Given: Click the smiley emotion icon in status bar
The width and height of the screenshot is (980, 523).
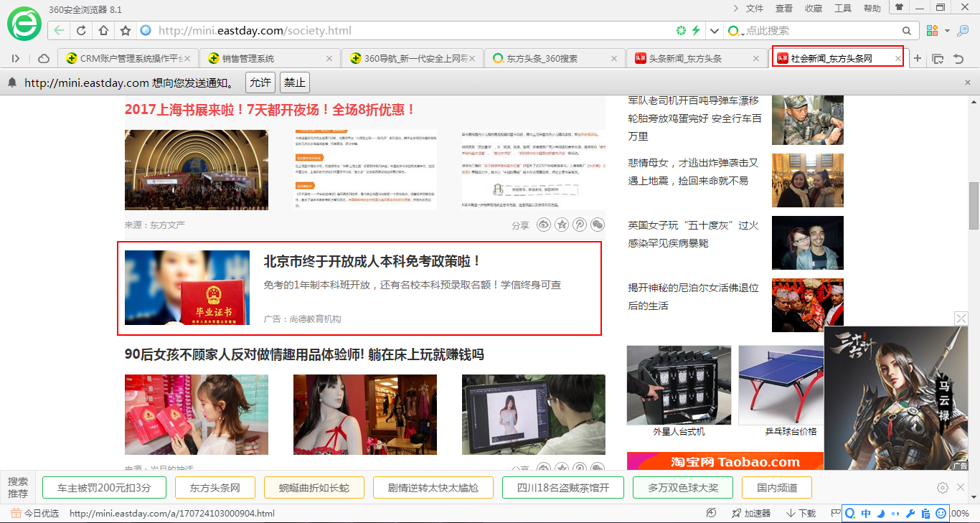Looking at the screenshot, I should tap(941, 513).
